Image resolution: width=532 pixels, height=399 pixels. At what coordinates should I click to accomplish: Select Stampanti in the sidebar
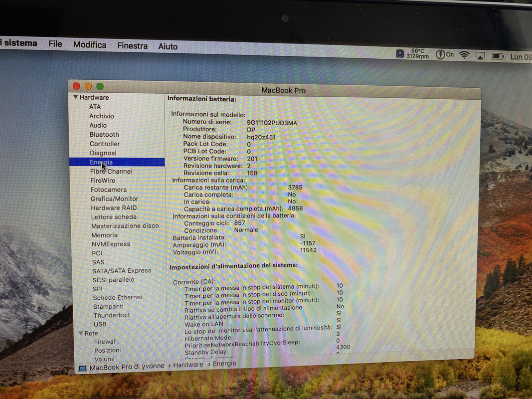(x=108, y=306)
